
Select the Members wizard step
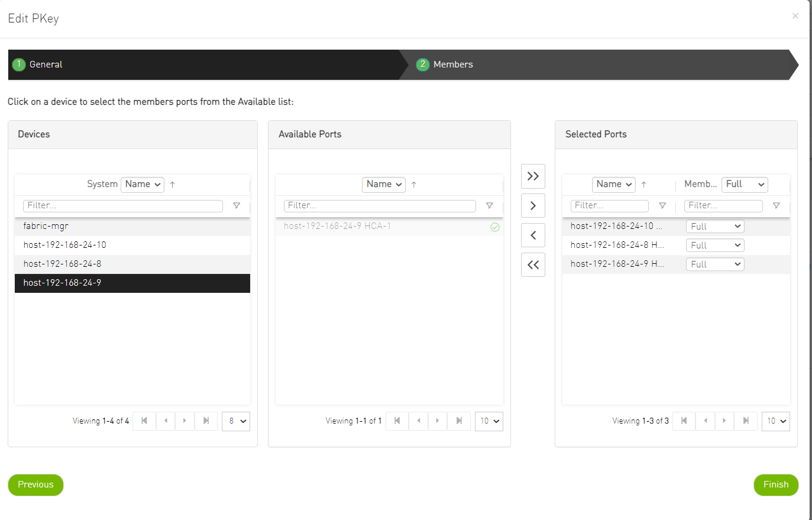452,64
